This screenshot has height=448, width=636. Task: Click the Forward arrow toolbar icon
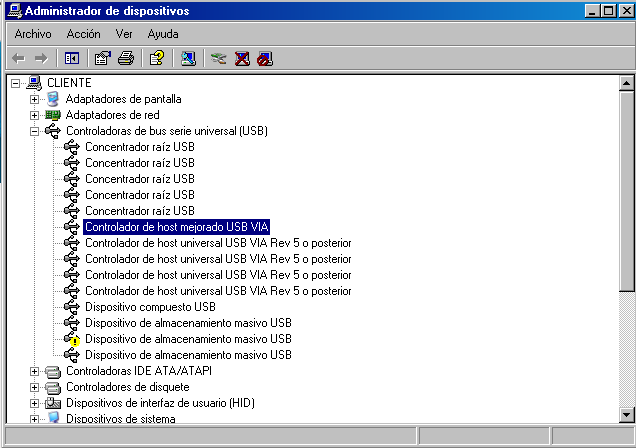pos(41,59)
